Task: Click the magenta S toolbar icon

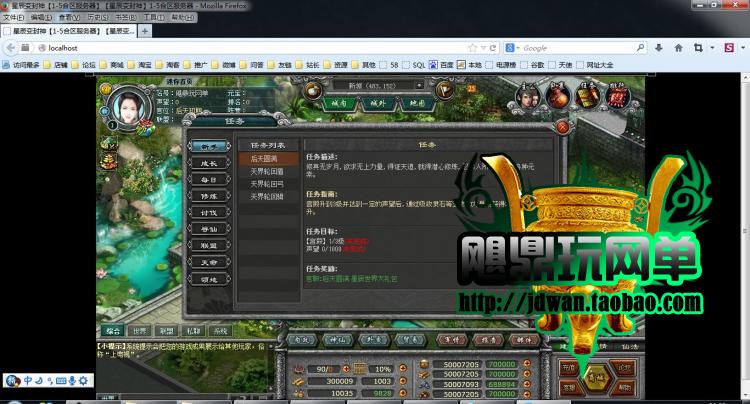Action: coord(729,48)
